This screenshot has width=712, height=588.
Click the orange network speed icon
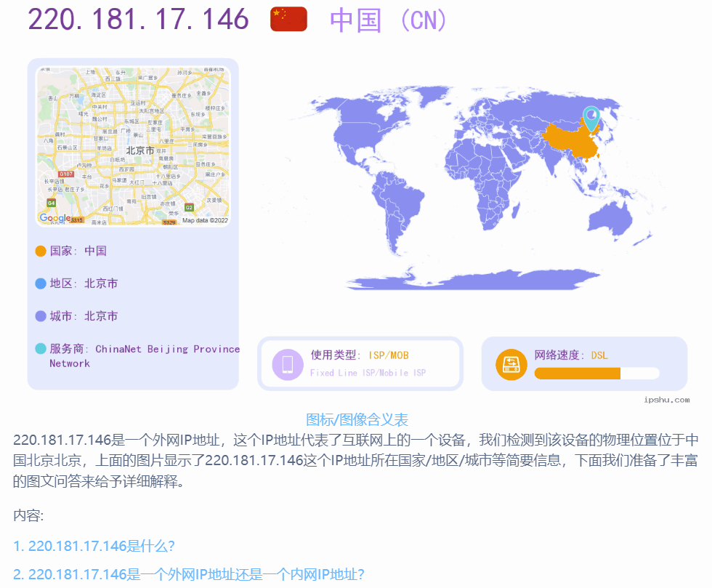coord(511,364)
